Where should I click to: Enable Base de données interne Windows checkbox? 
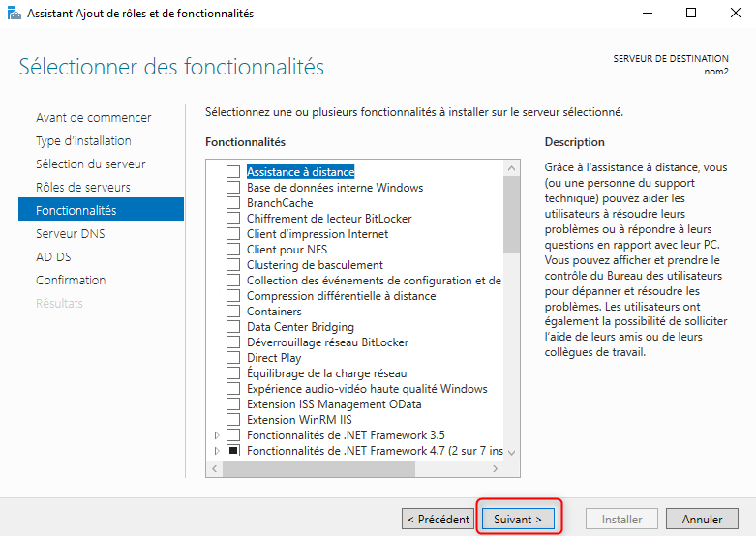pyautogui.click(x=233, y=188)
